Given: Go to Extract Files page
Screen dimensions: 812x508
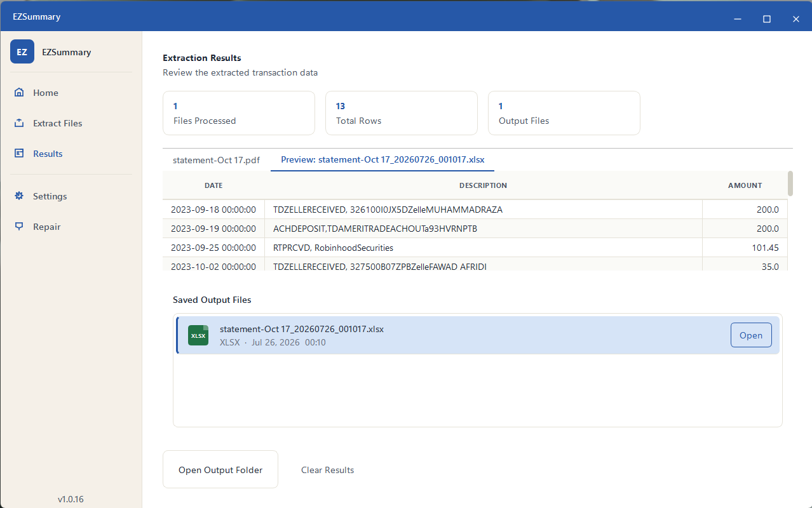Looking at the screenshot, I should click(58, 123).
